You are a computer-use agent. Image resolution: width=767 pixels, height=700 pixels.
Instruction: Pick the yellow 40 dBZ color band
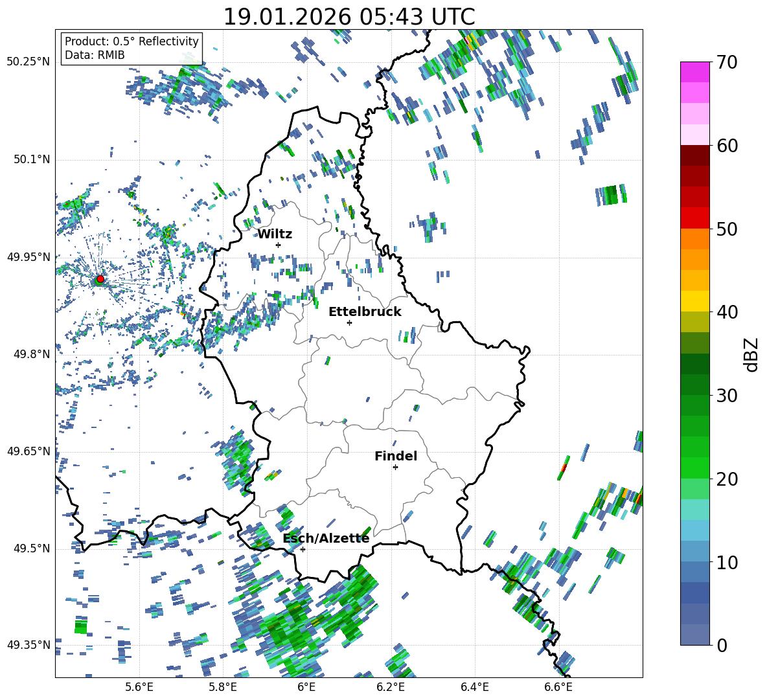pyautogui.click(x=694, y=301)
